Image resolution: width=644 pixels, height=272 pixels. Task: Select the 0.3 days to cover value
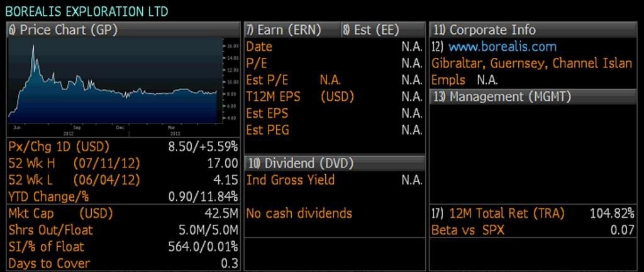click(230, 263)
